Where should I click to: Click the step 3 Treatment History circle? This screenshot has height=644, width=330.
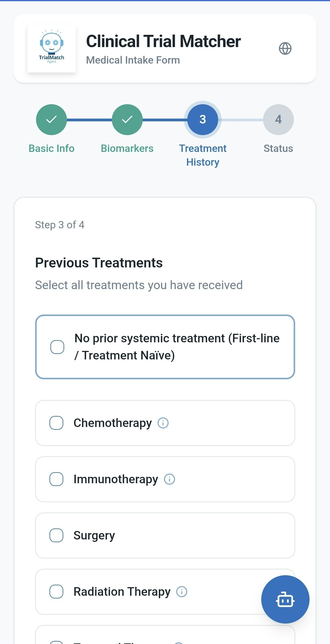[x=203, y=120]
